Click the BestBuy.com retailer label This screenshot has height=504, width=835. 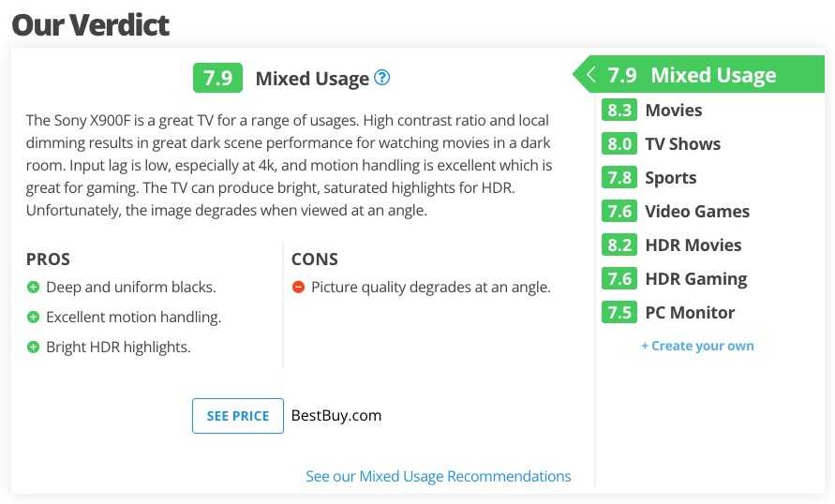coord(336,416)
